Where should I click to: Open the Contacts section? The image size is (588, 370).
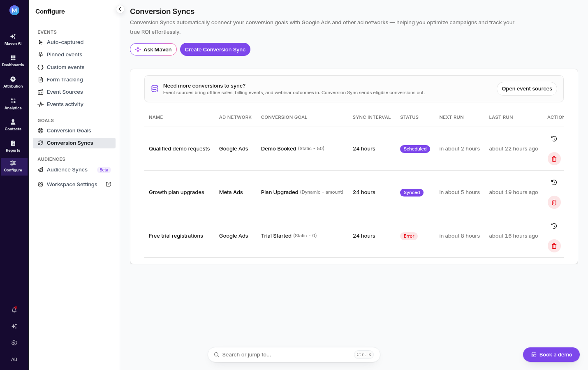[x=13, y=125]
